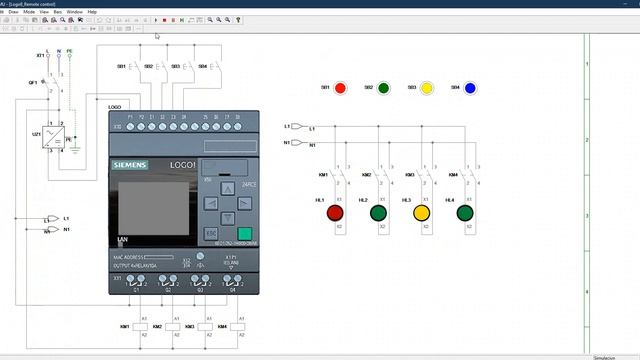Image resolution: width=640 pixels, height=360 pixels.
Task: Click the blue SB4 pushbutton indicator
Action: point(470,88)
